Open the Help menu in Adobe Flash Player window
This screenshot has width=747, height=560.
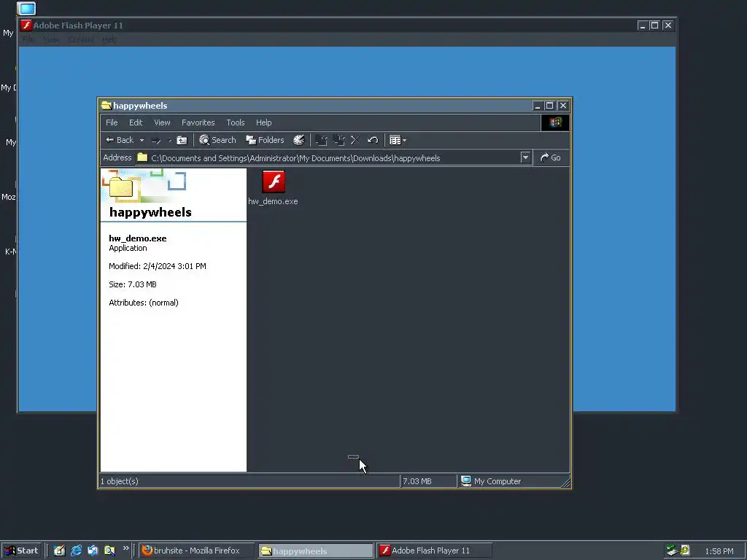click(109, 39)
